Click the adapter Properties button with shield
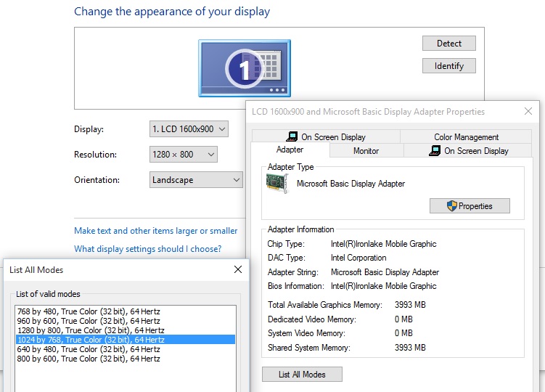This screenshot has width=545, height=392. pos(470,206)
